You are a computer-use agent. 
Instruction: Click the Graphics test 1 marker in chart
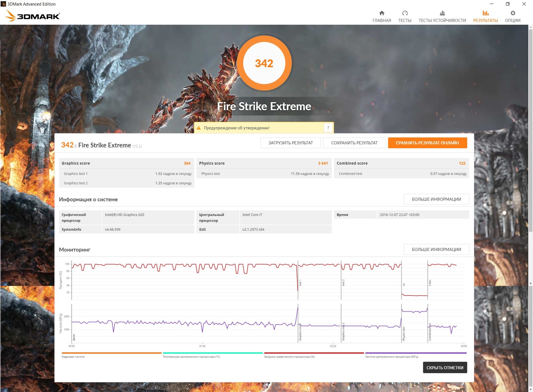pos(300,332)
